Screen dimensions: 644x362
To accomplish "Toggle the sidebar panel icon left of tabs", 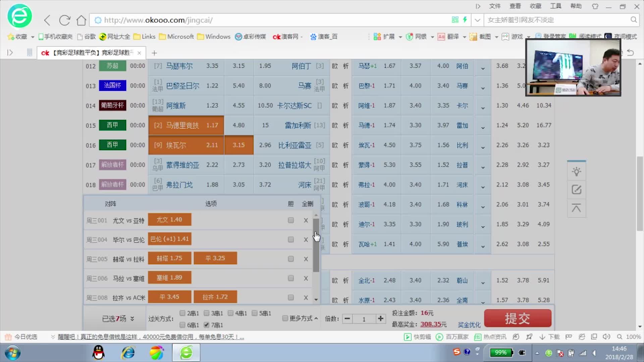I will coord(10,53).
